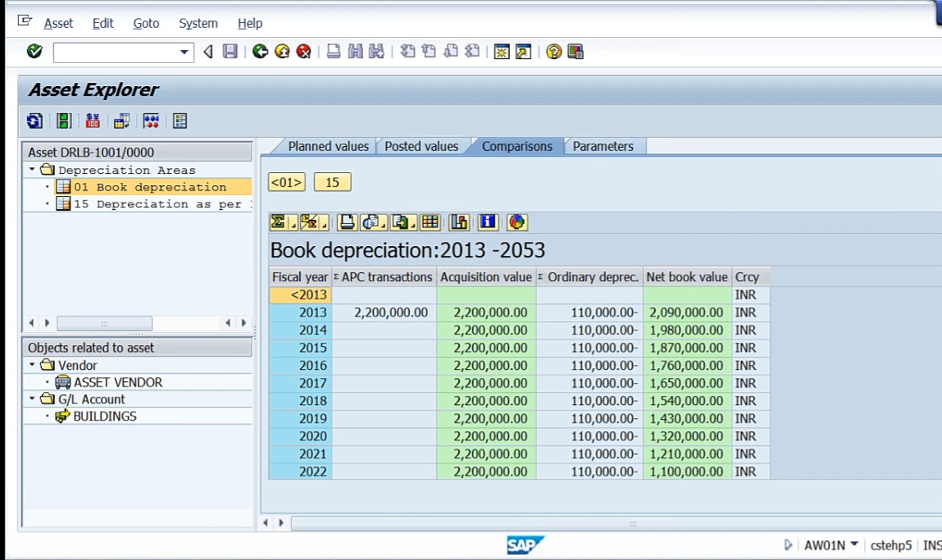Open the Parameters tab
The width and height of the screenshot is (942, 560).
point(603,147)
